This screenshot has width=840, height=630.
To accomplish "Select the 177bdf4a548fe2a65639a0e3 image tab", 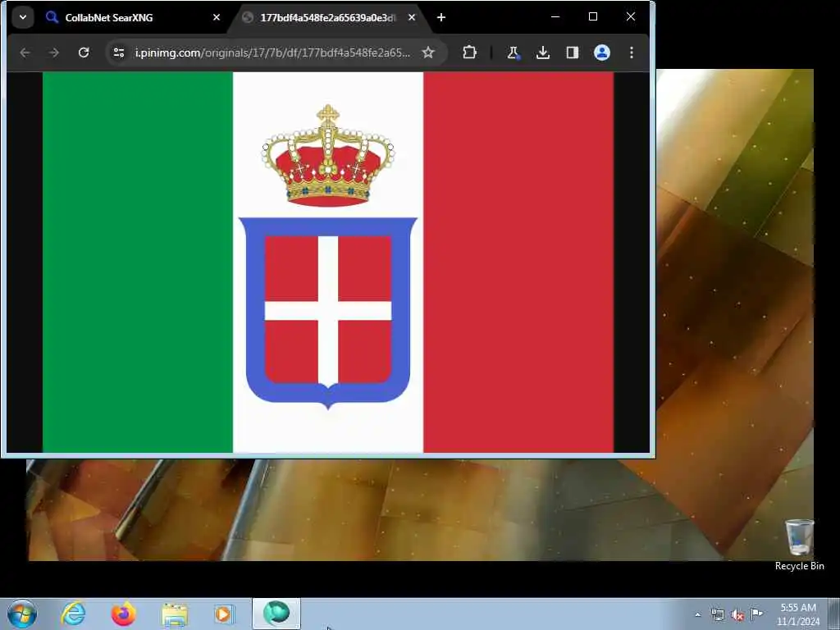I will [x=328, y=18].
